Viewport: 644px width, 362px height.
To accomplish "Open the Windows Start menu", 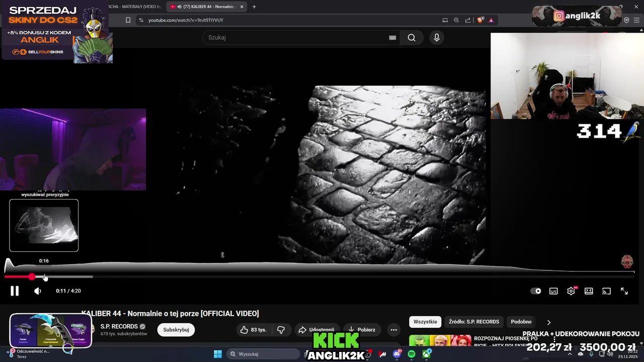I will [218, 354].
